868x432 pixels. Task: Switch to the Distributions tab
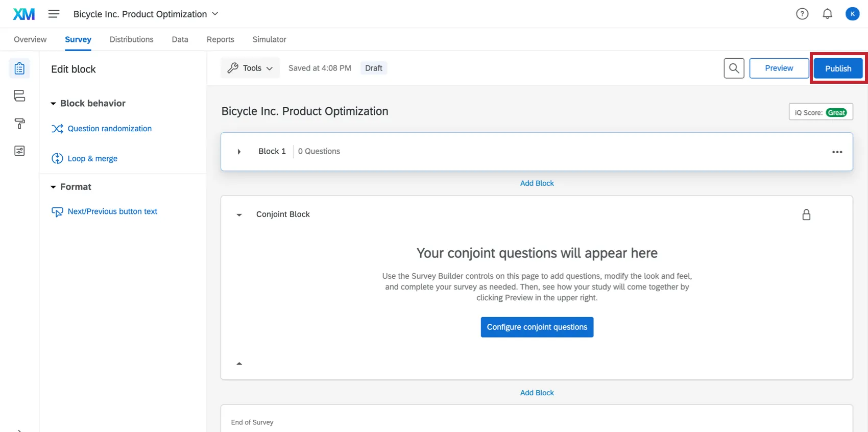coord(131,39)
